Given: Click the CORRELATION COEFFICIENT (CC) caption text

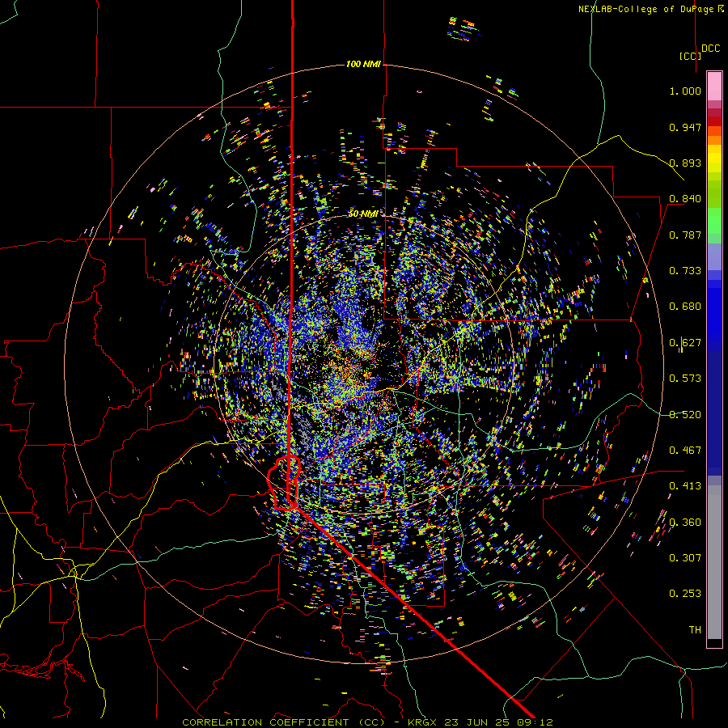Looking at the screenshot, I should point(284,722).
